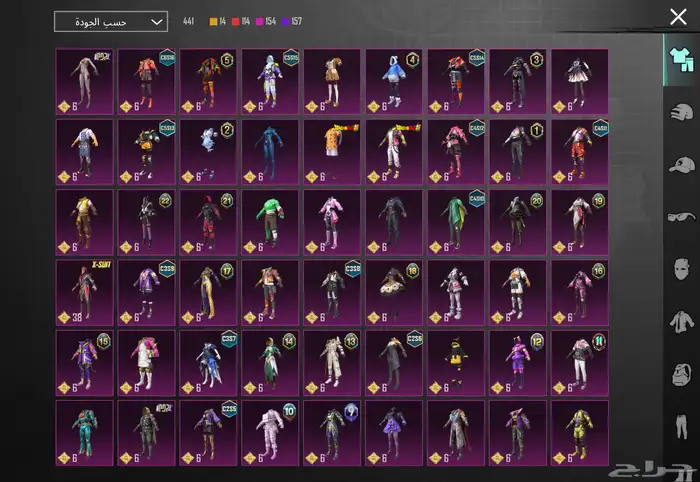The width and height of the screenshot is (700, 482).
Task: Switch to the face mask category
Action: click(681, 270)
